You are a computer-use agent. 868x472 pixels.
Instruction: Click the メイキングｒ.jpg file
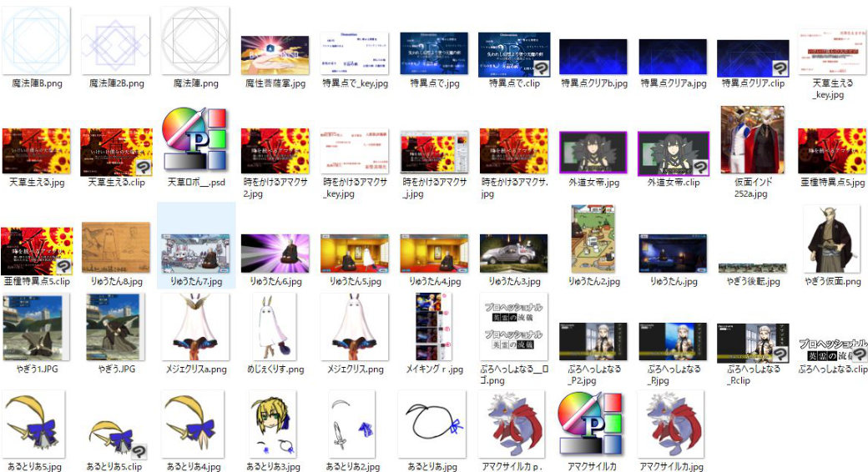[435, 326]
